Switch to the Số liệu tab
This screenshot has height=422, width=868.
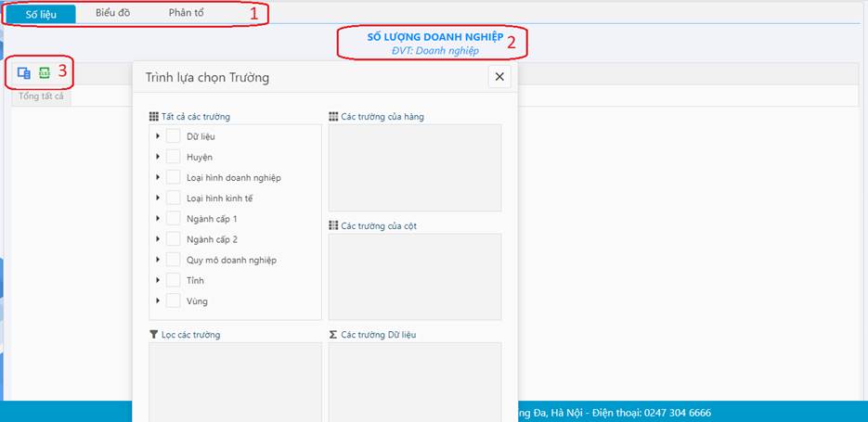click(x=41, y=14)
